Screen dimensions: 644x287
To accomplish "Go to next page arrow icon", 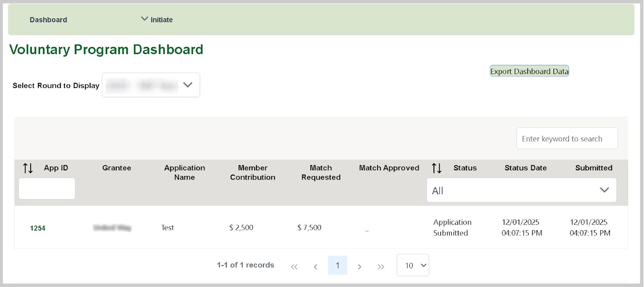I will click(359, 266).
